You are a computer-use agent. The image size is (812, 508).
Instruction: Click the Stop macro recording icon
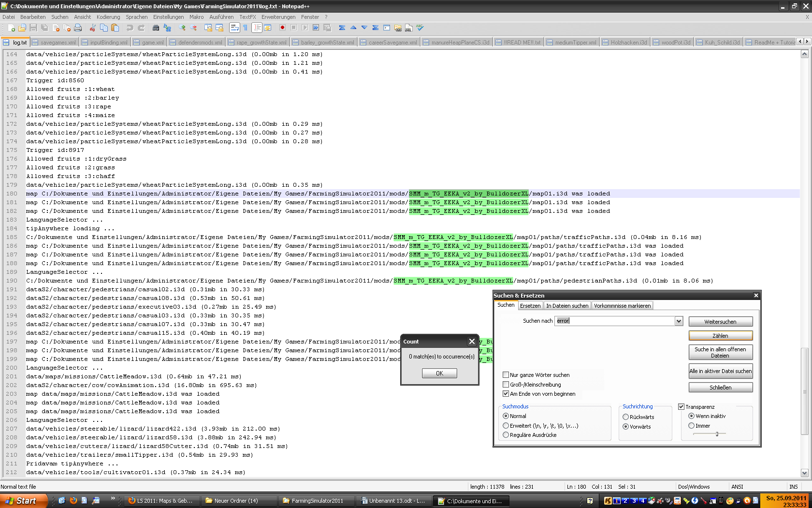pos(293,28)
